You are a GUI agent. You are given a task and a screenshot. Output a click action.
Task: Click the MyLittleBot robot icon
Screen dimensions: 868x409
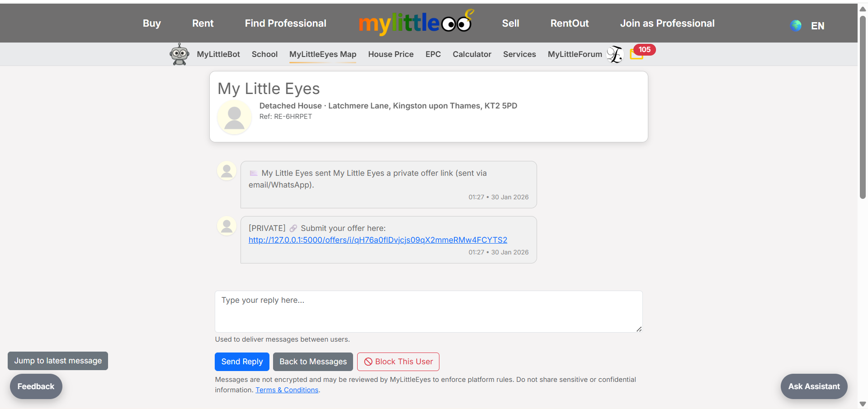179,54
